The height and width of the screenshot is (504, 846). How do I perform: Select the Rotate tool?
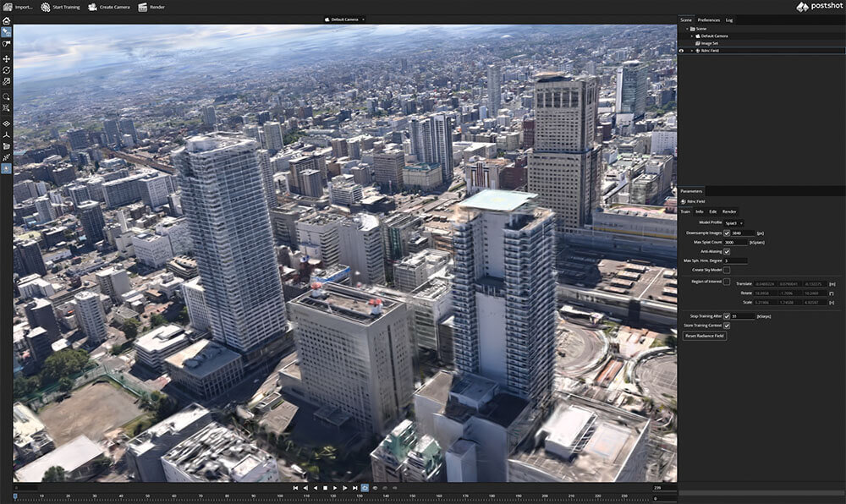pyautogui.click(x=6, y=70)
